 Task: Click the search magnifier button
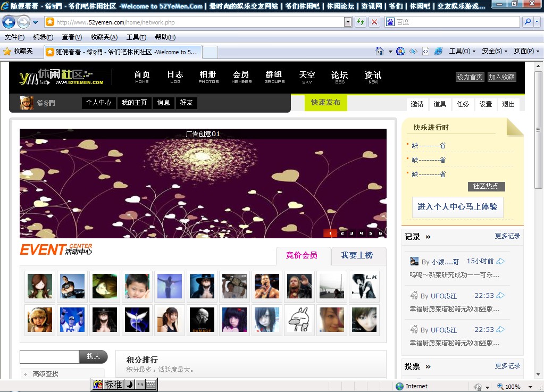528,22
